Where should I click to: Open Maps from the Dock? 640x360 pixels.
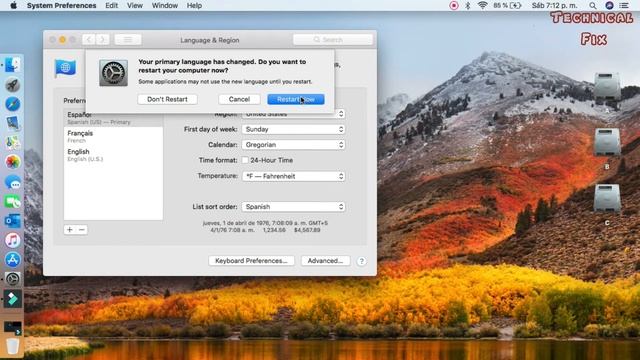(x=13, y=142)
